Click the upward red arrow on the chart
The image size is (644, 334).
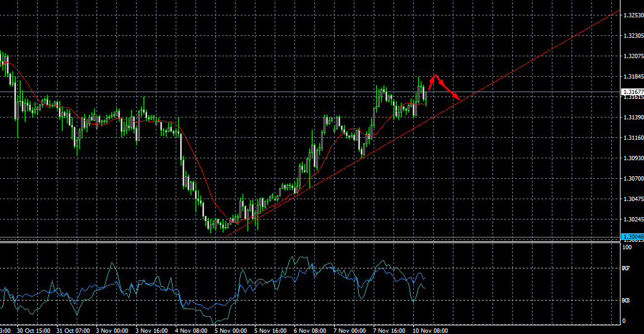pos(432,82)
